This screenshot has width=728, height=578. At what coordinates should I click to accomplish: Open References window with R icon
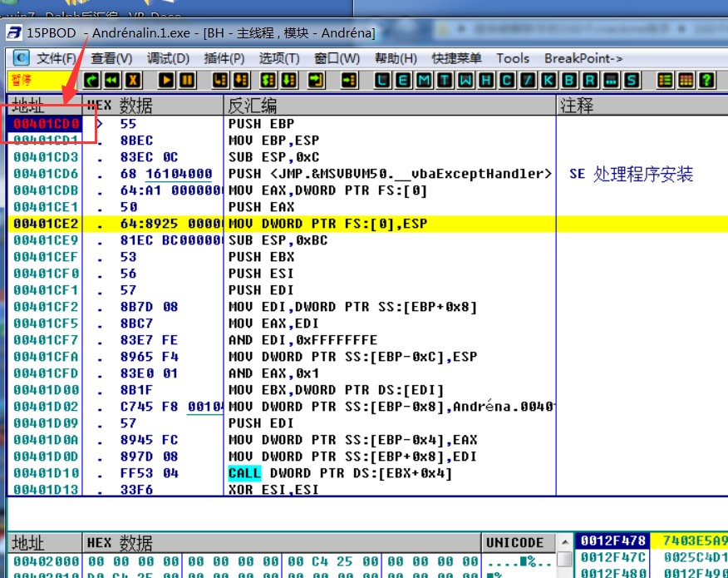click(590, 81)
